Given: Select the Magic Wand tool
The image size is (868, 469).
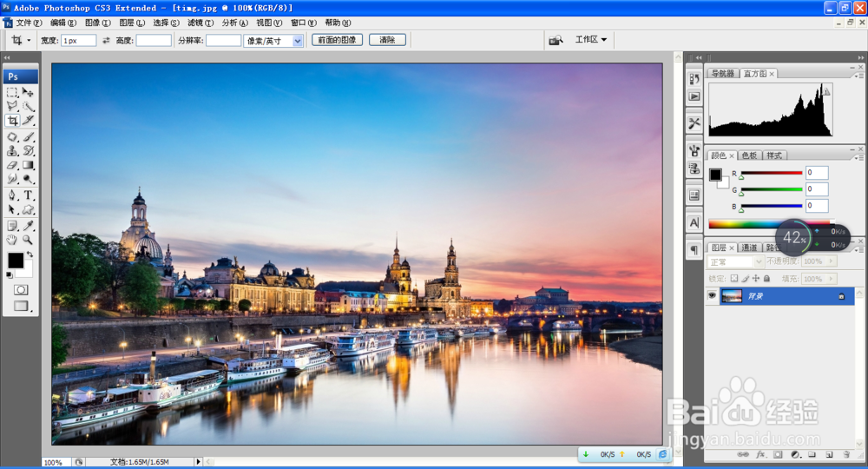Looking at the screenshot, I should (x=29, y=106).
